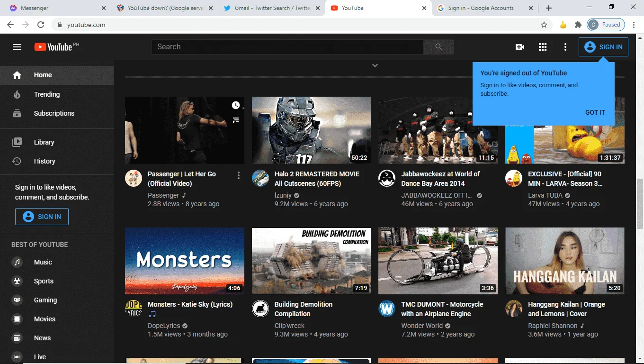Open the Halo 2 Master Chief thumbnail
Image resolution: width=644 pixels, height=364 pixels.
[x=312, y=130]
